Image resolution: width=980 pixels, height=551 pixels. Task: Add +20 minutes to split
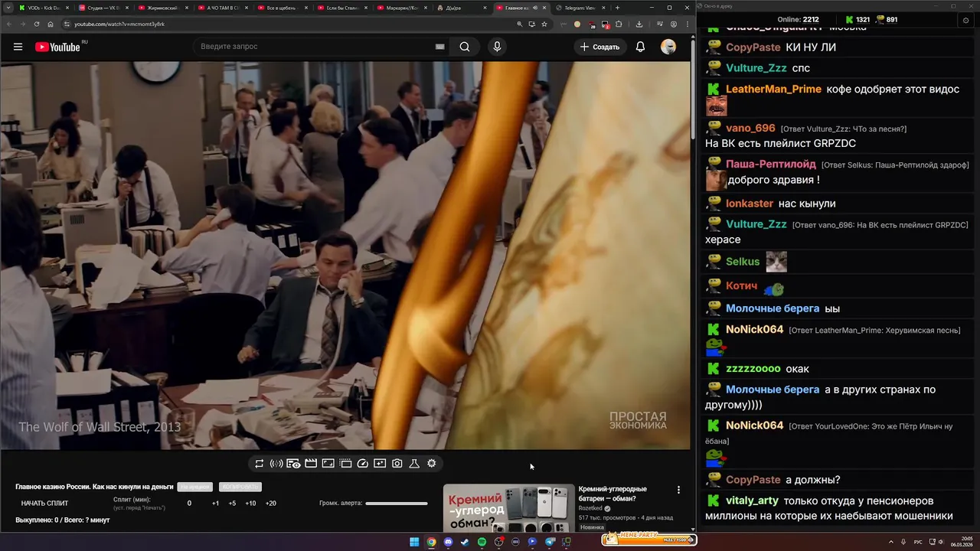[x=270, y=504]
